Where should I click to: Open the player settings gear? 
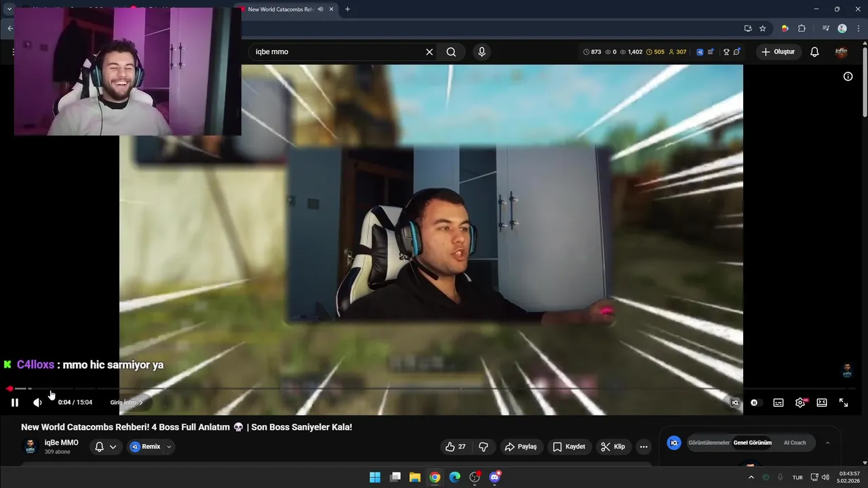800,403
